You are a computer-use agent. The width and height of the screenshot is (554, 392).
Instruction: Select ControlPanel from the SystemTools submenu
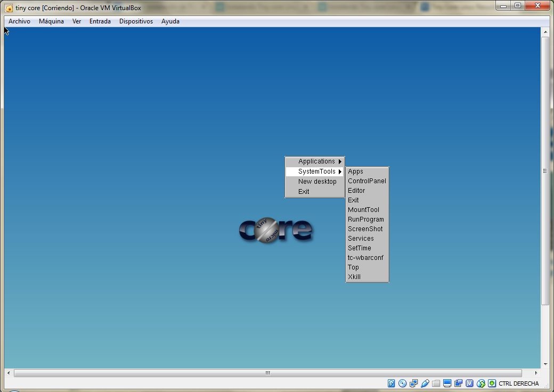(x=366, y=181)
